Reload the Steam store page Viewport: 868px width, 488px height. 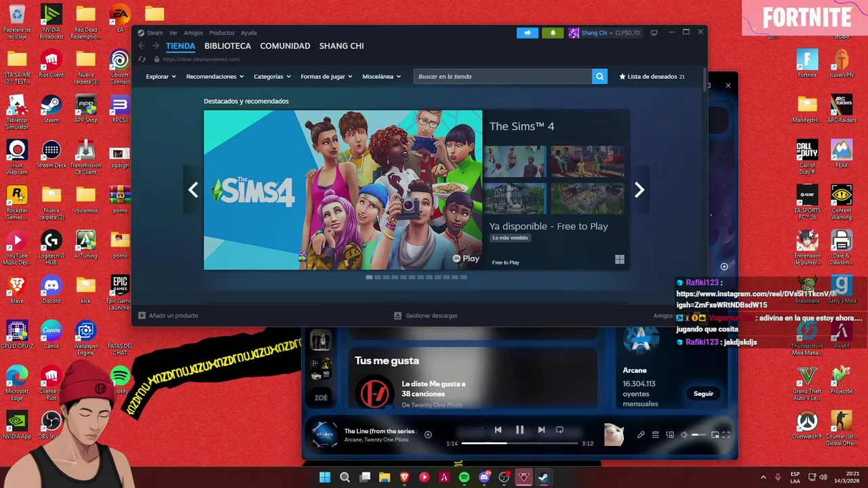142,59
